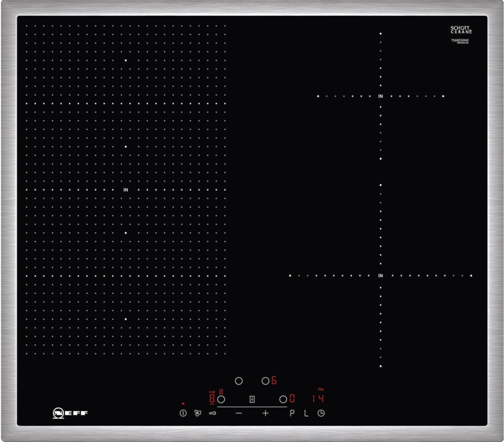Tap the T56BD50N0 model number text

coord(460,40)
